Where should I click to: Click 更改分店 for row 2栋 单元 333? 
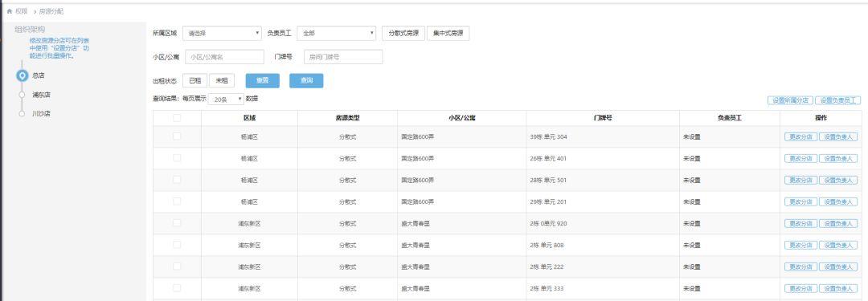[x=800, y=288]
